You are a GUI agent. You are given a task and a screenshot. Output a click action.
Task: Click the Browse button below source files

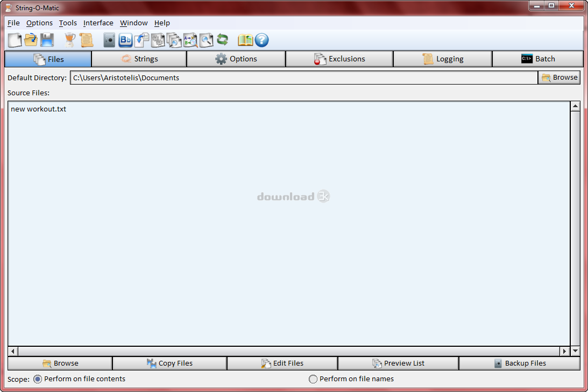[60, 363]
